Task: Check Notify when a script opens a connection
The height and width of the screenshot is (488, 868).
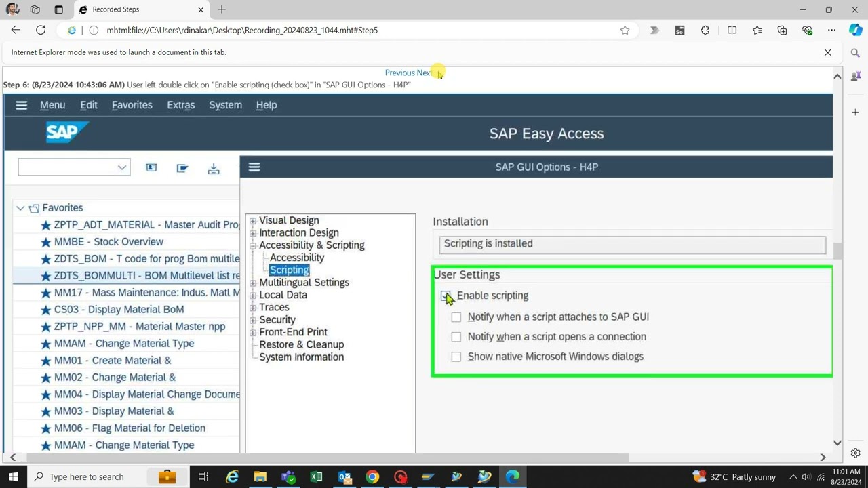Action: pyautogui.click(x=456, y=336)
